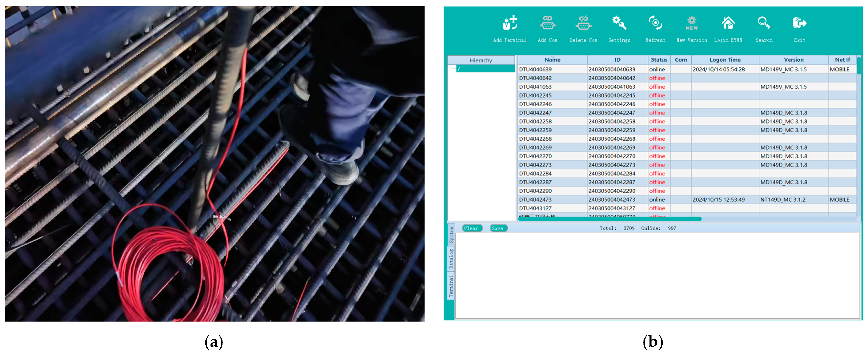Sort by the Status column header
Viewport: 868px width, 358px height.
pyautogui.click(x=659, y=60)
